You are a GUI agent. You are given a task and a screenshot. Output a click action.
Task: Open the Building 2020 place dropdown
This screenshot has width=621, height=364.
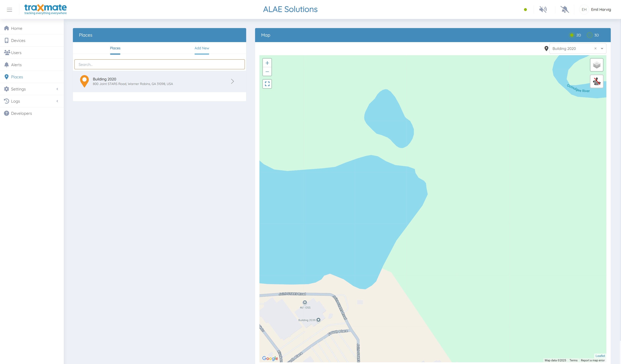602,49
